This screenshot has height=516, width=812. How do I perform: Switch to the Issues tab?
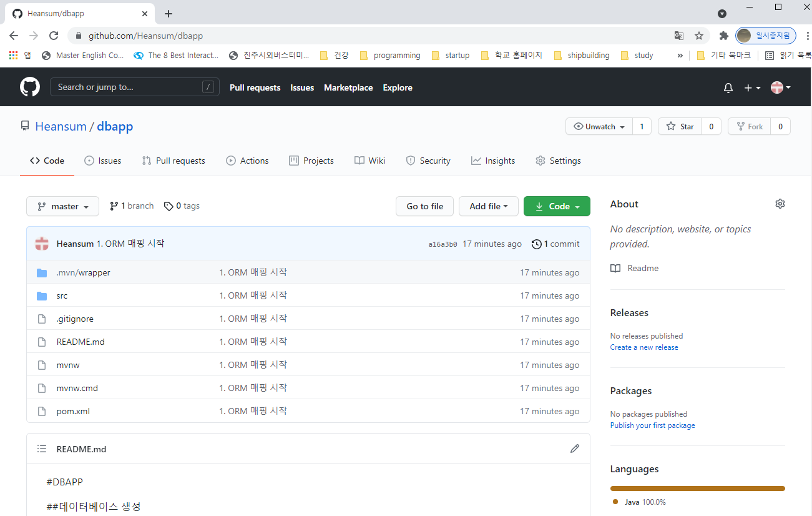tap(103, 161)
